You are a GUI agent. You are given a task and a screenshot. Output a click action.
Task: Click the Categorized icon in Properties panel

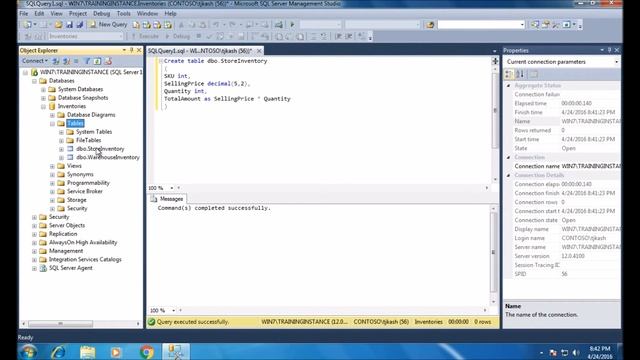coord(509,74)
